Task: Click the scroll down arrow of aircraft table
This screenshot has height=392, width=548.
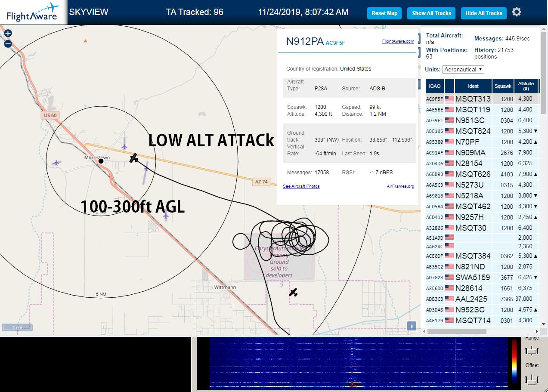Action: [544, 324]
